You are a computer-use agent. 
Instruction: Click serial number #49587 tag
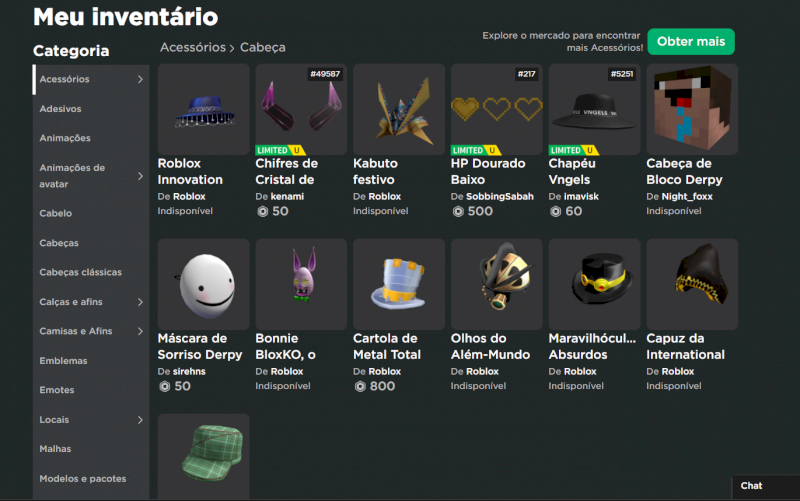point(325,74)
